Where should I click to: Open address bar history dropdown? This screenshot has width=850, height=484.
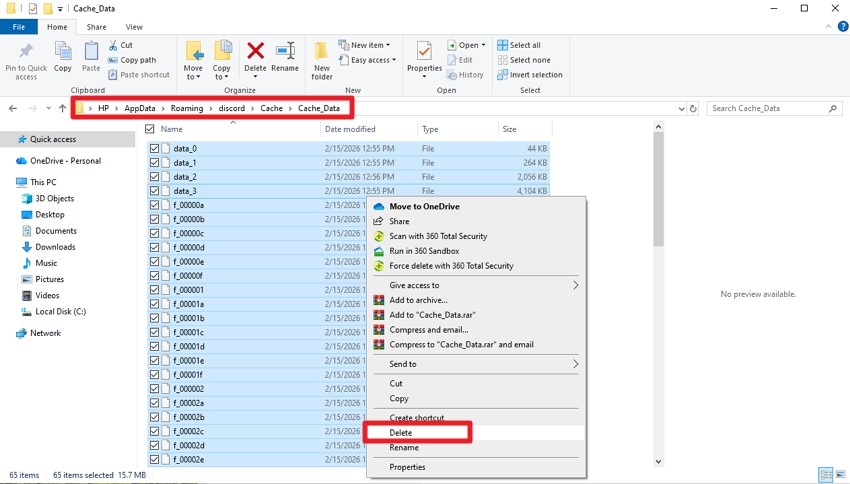click(681, 108)
